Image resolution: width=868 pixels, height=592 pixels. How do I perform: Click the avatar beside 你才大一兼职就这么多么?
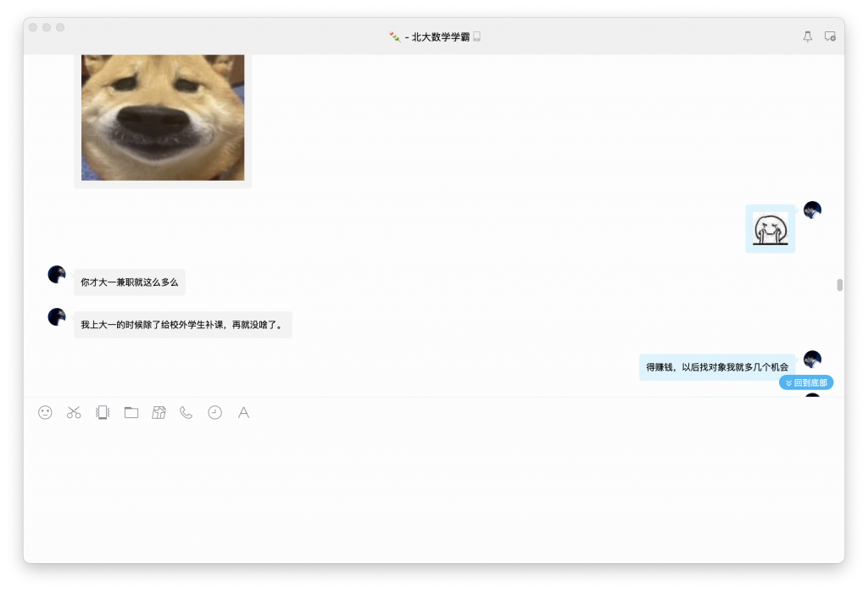tap(57, 274)
